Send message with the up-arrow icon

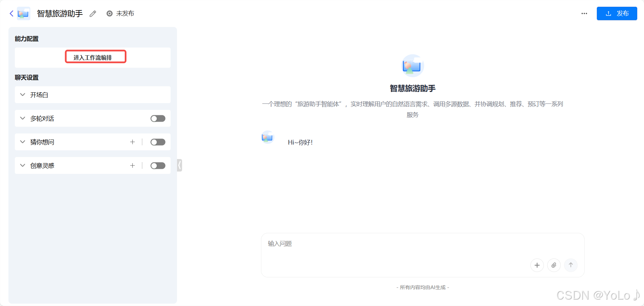point(571,265)
